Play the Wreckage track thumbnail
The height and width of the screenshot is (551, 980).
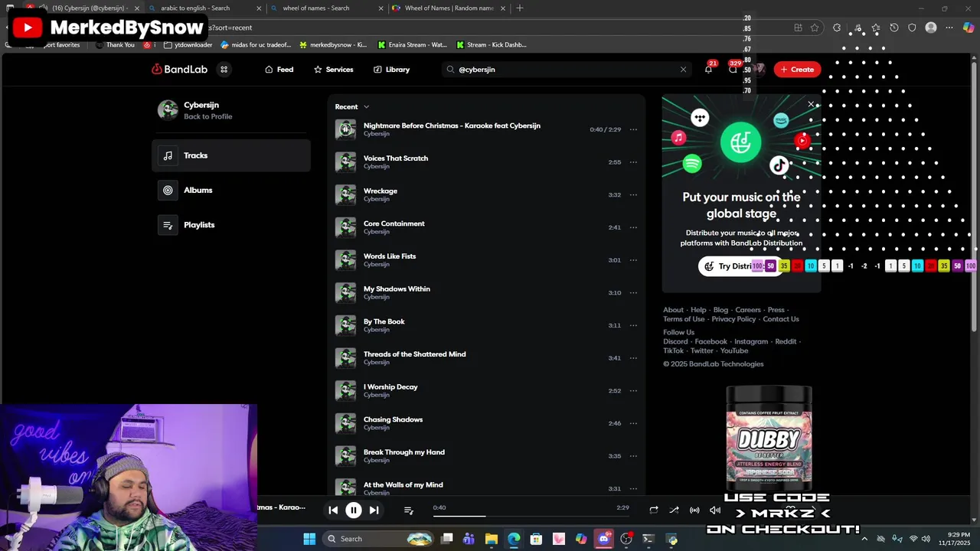tap(345, 195)
